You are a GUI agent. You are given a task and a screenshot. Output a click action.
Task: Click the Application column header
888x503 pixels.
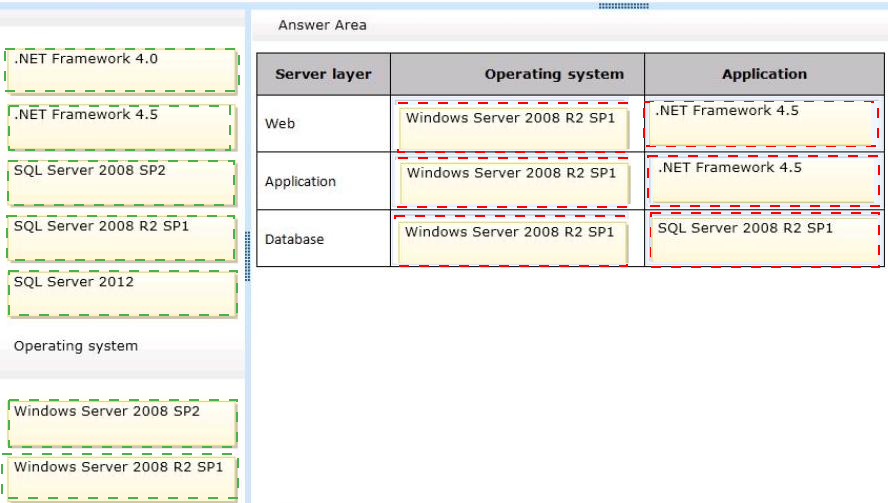(764, 74)
